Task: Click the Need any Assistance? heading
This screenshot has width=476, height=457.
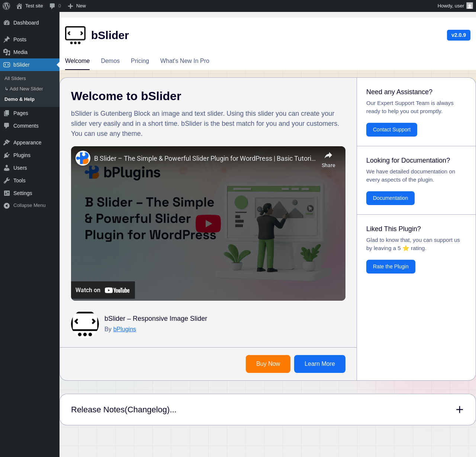Action: click(x=399, y=92)
